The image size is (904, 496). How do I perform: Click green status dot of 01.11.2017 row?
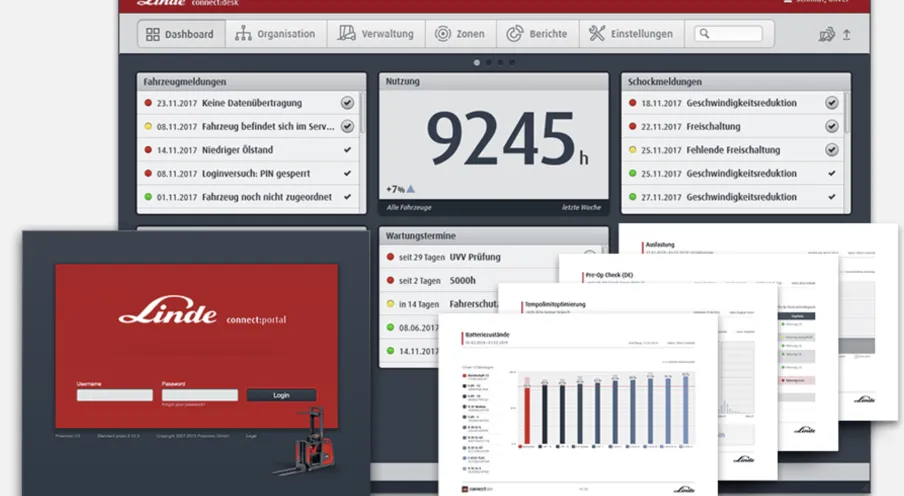(148, 197)
